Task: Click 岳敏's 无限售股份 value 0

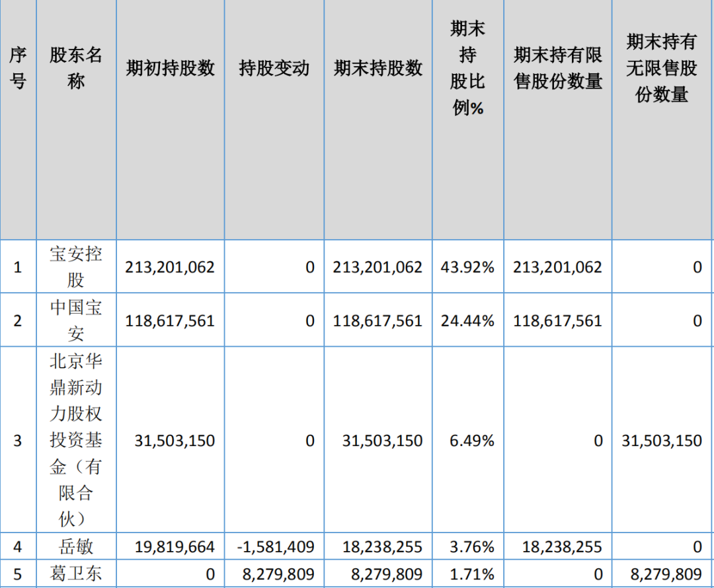Action: 697,547
